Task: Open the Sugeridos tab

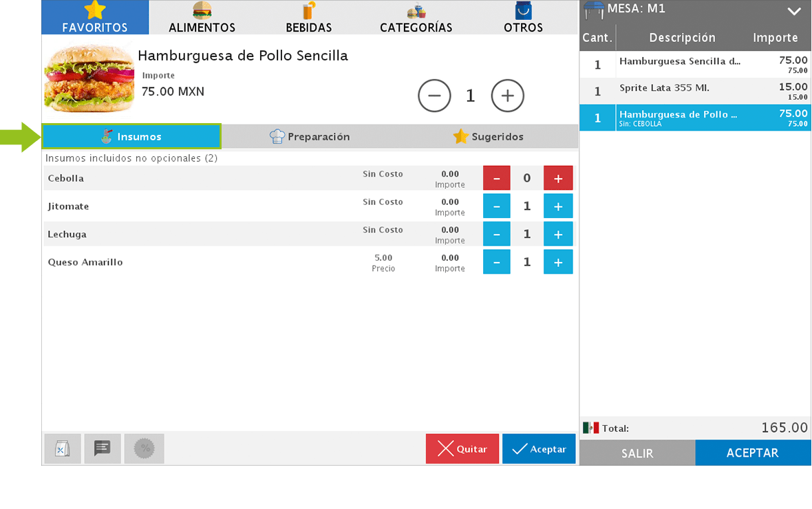Action: 489,137
